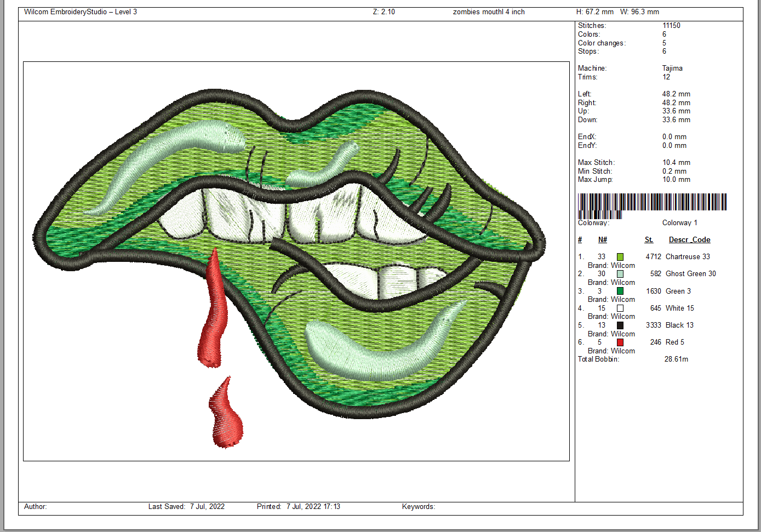Image resolution: width=761 pixels, height=532 pixels.
Task: Click the St. column header
Action: pos(649,240)
